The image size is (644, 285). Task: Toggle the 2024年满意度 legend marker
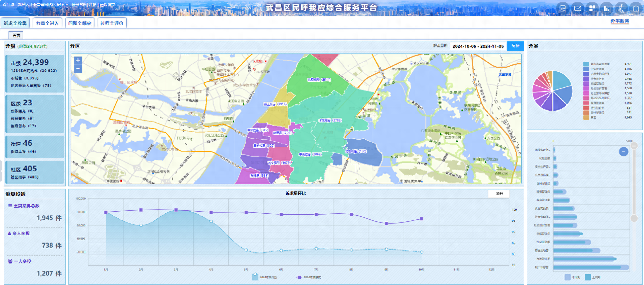tap(299, 277)
